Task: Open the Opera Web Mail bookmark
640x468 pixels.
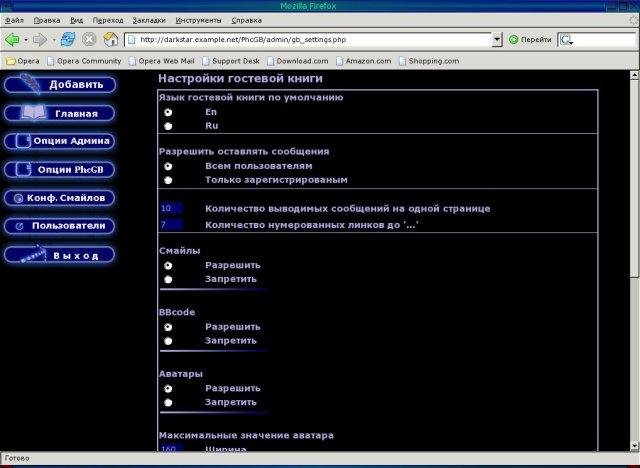Action: 162,61
